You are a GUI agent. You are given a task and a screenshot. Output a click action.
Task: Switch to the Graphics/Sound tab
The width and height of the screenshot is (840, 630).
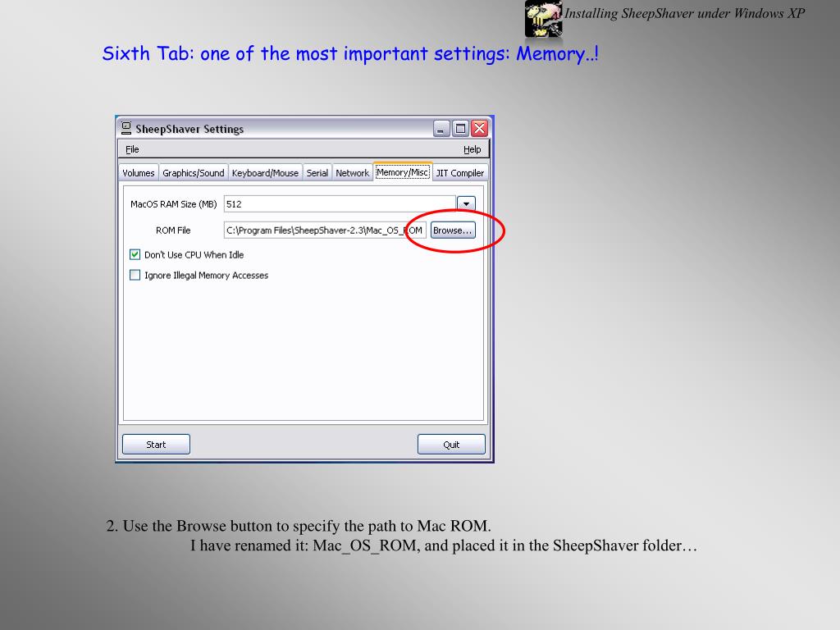(194, 173)
